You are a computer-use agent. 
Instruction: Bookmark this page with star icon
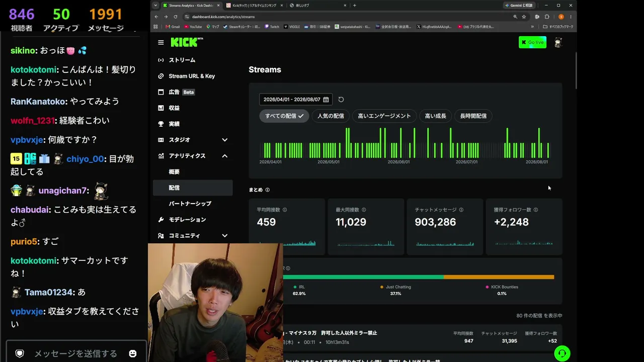pyautogui.click(x=524, y=17)
